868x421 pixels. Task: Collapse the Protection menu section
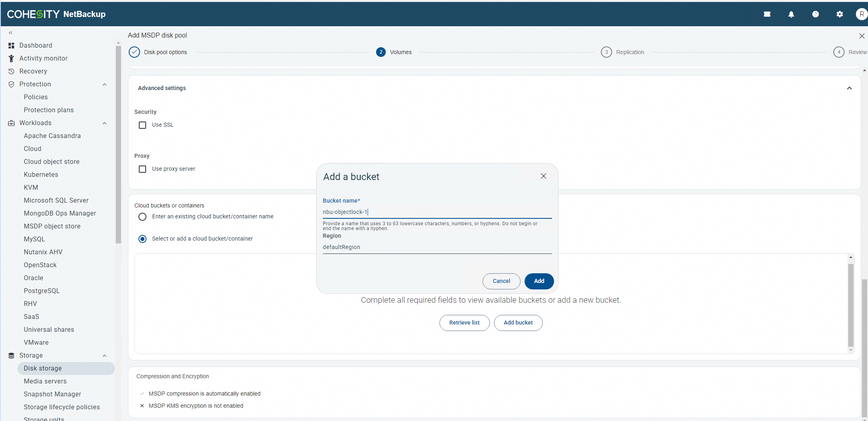pyautogui.click(x=105, y=84)
